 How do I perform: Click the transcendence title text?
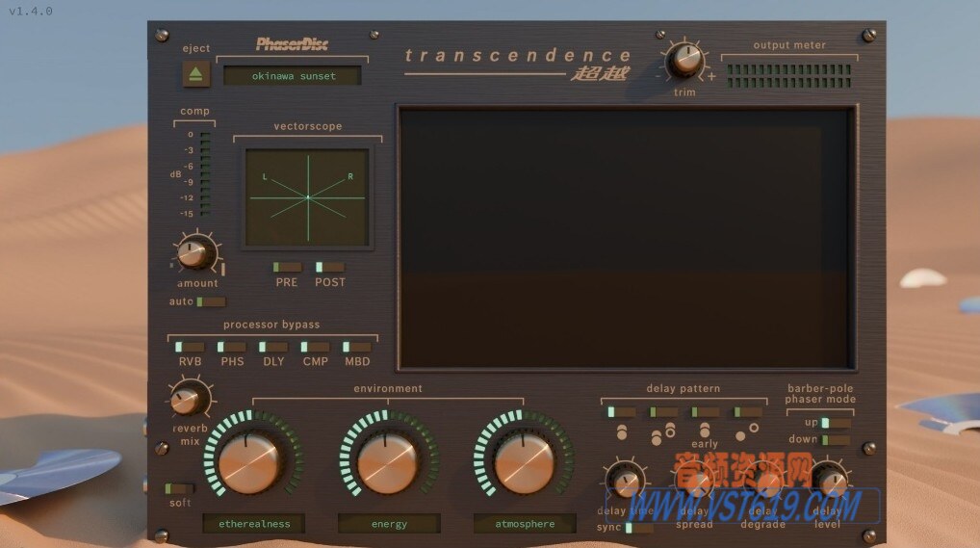pyautogui.click(x=518, y=55)
